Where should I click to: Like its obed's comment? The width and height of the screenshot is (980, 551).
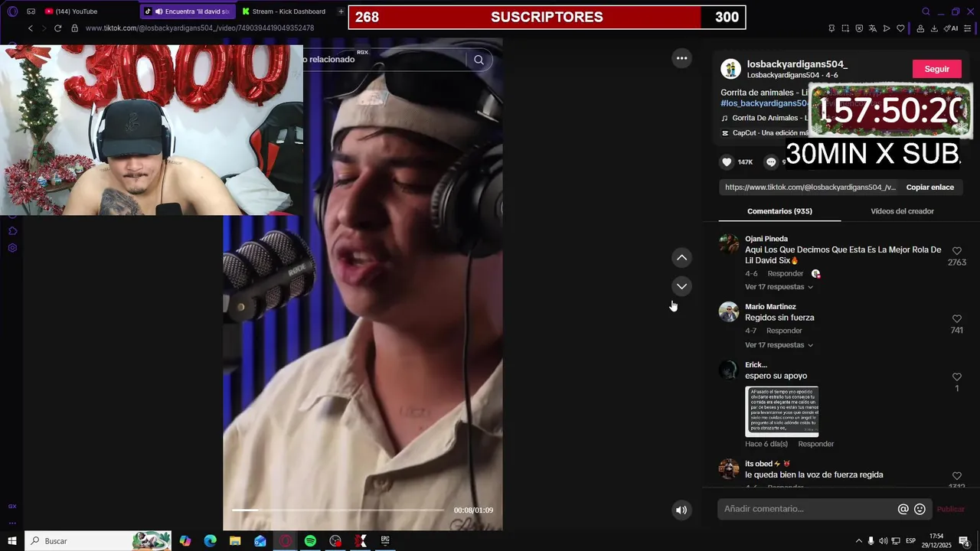(956, 476)
